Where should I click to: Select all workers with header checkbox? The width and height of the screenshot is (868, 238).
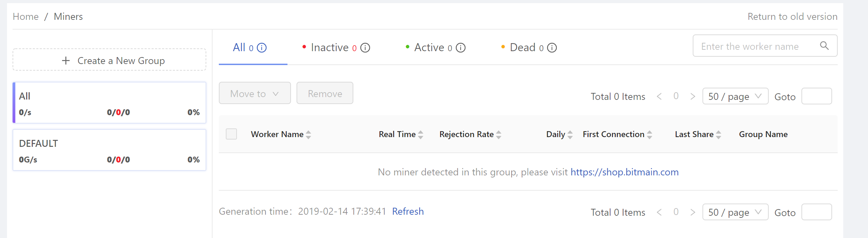click(231, 134)
